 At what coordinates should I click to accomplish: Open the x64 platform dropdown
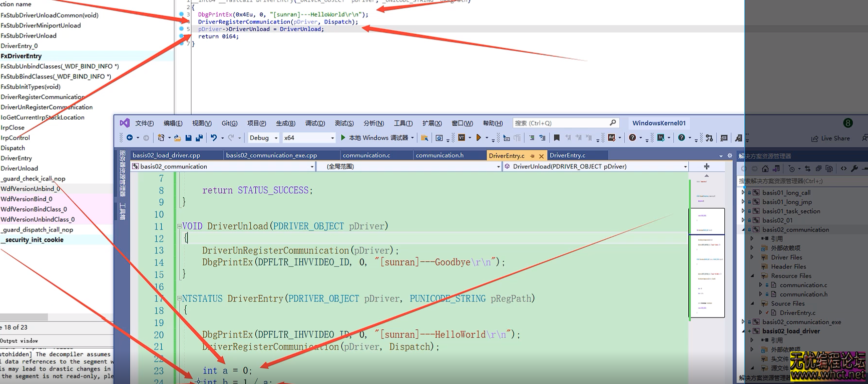(309, 138)
